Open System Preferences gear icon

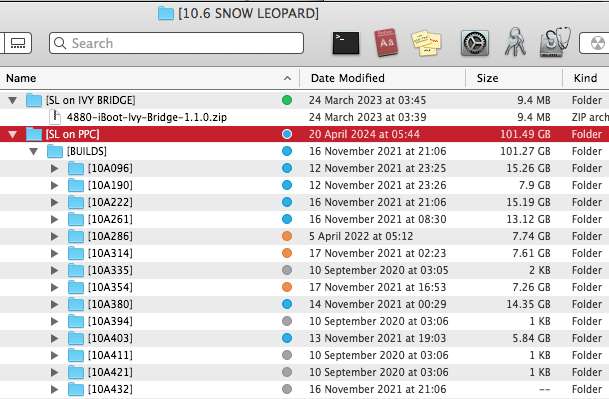474,43
